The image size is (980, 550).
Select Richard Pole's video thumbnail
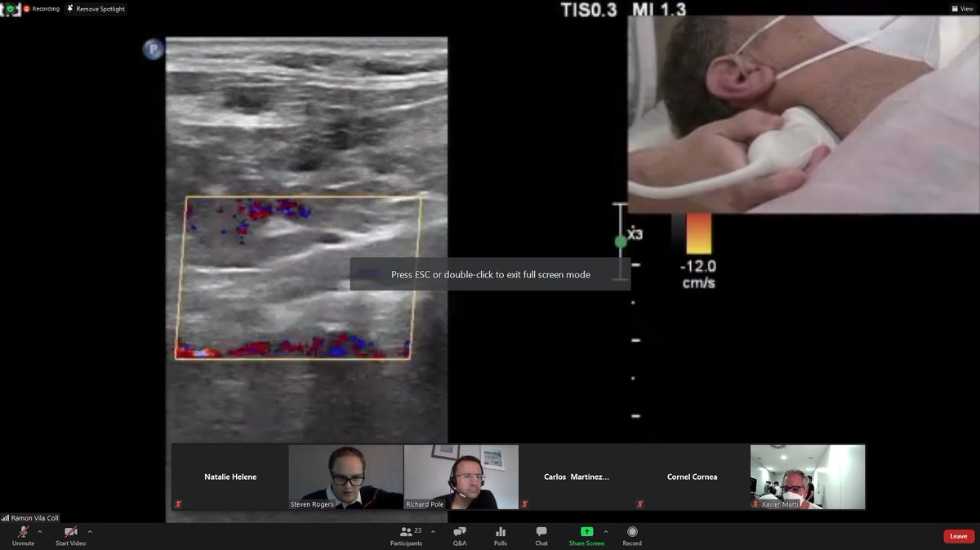(461, 477)
